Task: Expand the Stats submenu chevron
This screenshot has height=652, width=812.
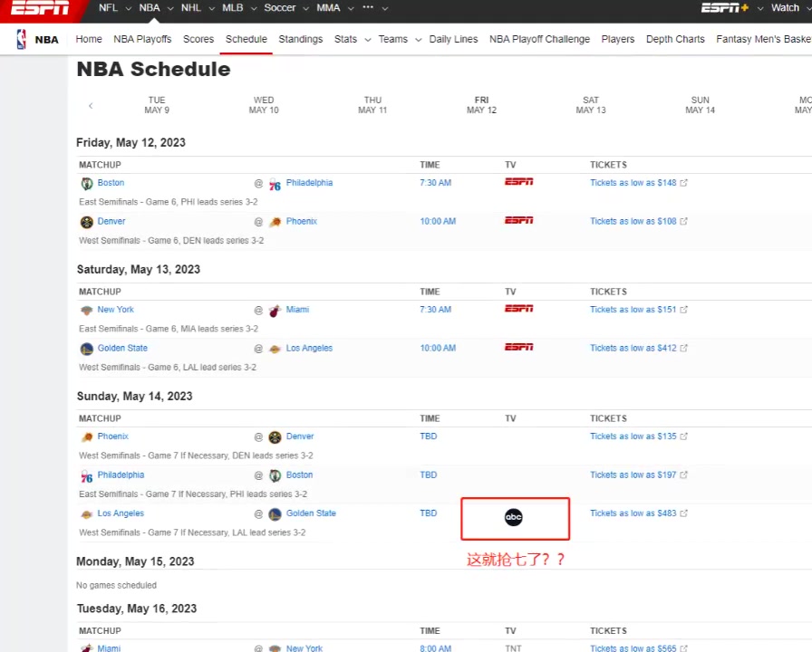Action: pos(368,40)
